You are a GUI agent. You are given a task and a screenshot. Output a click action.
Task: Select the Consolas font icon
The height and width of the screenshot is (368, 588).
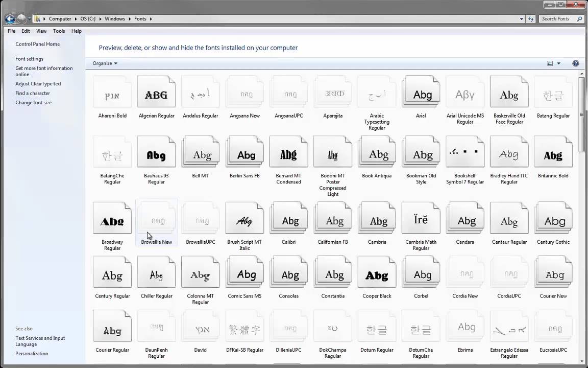[289, 272]
